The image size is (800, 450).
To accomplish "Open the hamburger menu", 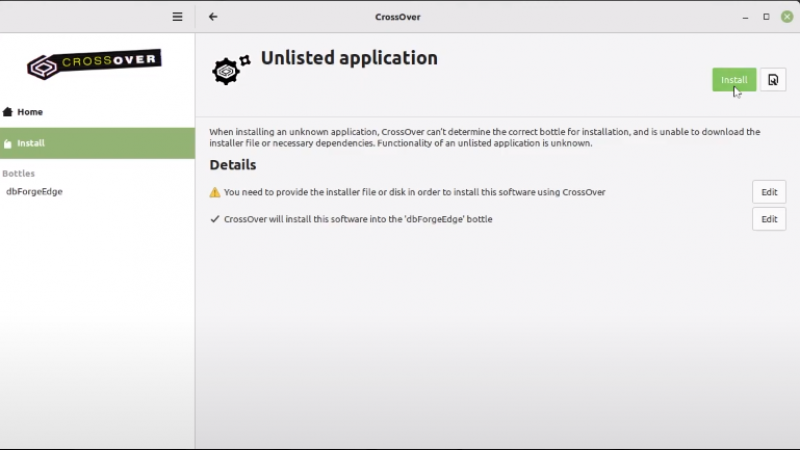I will pyautogui.click(x=177, y=17).
